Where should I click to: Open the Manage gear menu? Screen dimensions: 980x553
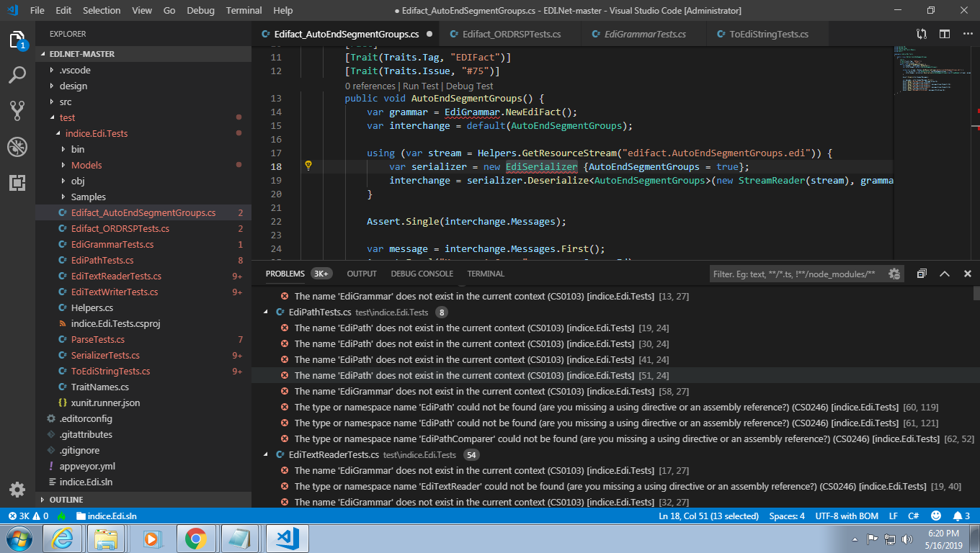17,490
